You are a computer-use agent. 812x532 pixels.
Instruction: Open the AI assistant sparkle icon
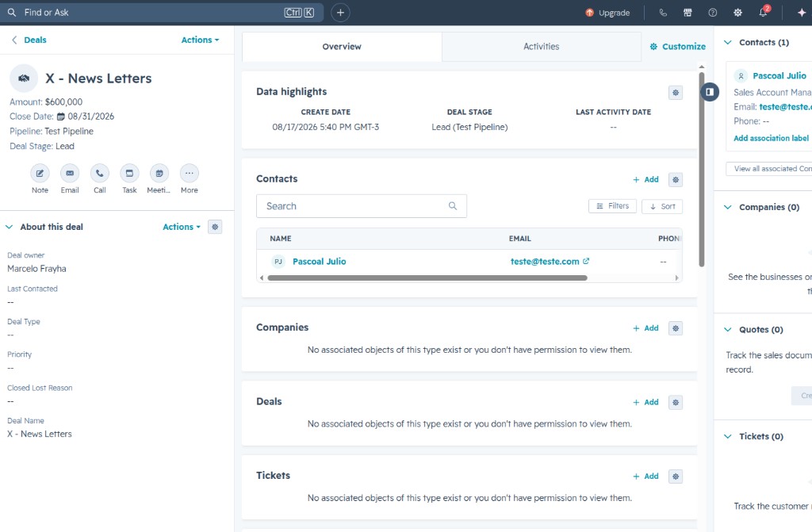point(802,13)
